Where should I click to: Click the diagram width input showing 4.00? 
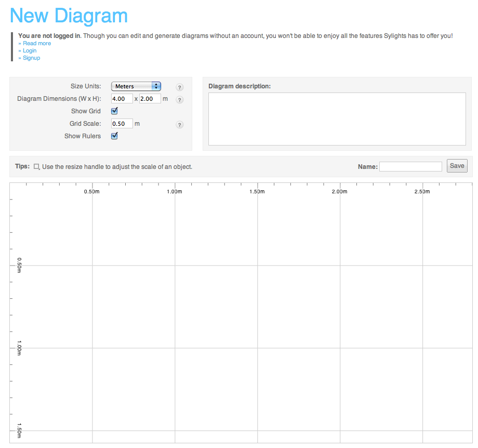click(x=123, y=98)
